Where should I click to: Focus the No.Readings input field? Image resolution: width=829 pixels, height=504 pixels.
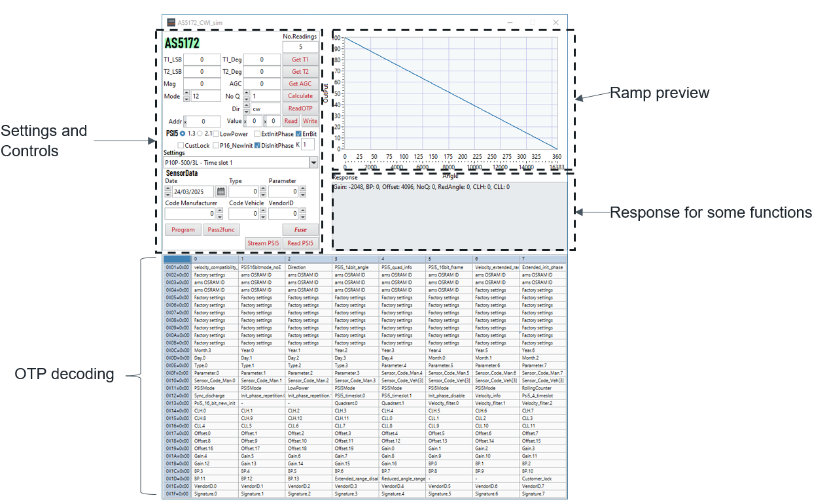tap(300, 47)
